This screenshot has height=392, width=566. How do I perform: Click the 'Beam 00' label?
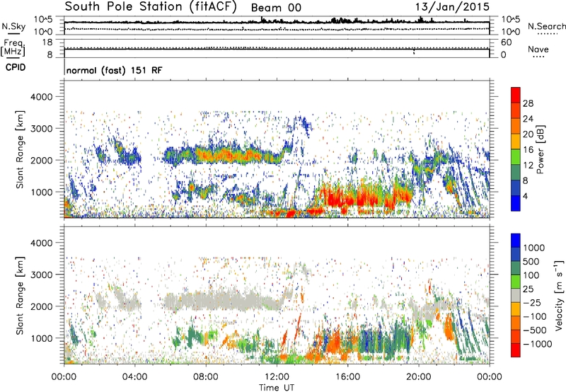coord(276,8)
